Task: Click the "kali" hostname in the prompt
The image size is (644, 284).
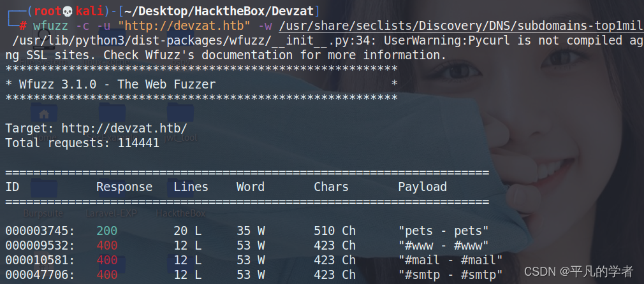Action: point(89,11)
